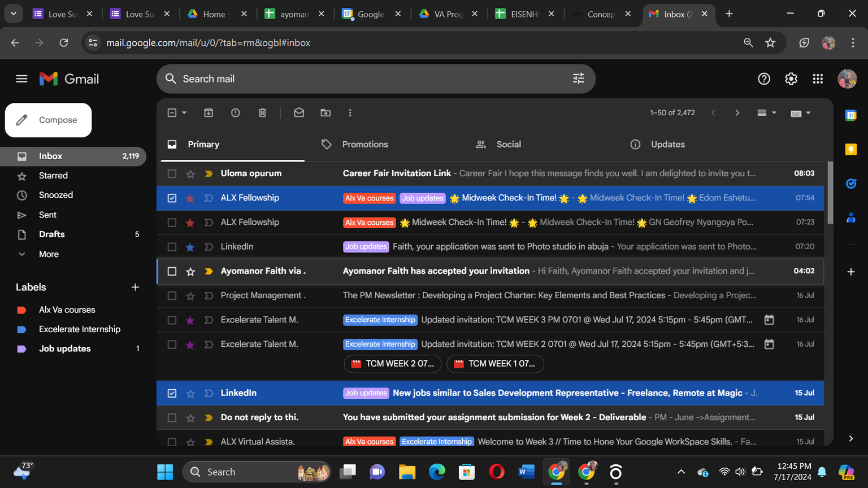
Task: Open the Gmail main menu hamburger icon
Action: coord(21,79)
